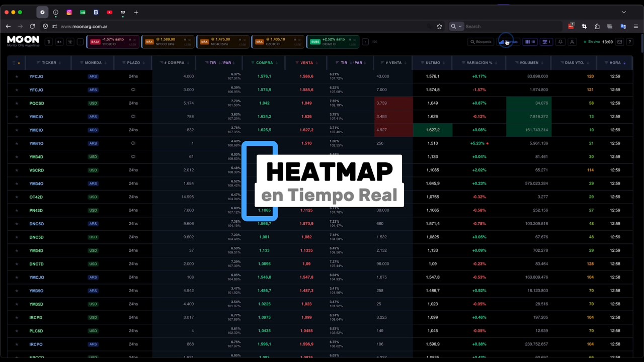Click the +5.23% variation of YM41O

tap(478, 143)
